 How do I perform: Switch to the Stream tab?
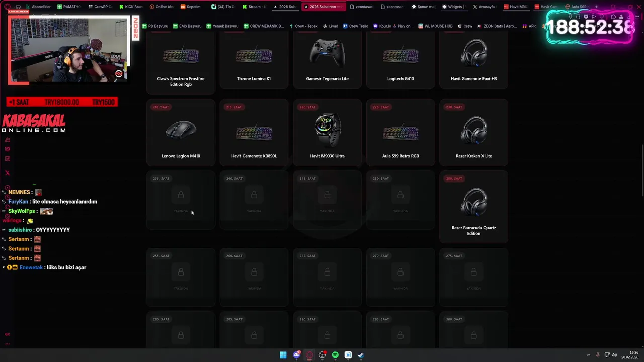pyautogui.click(x=254, y=7)
